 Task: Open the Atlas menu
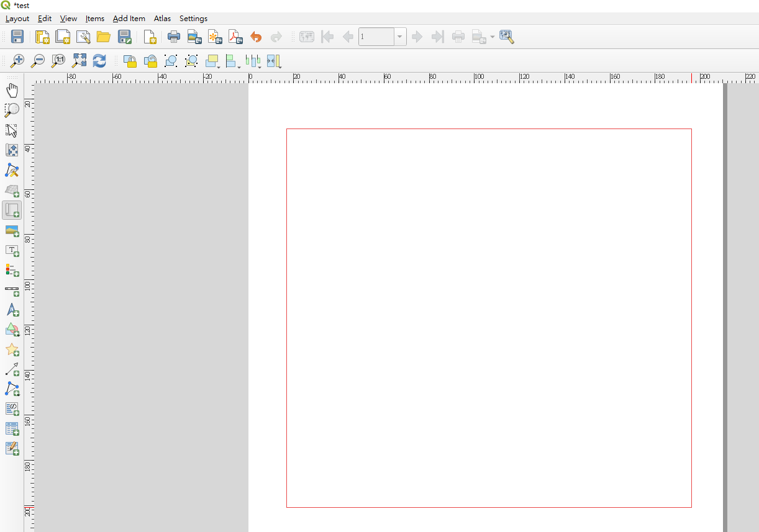162,19
